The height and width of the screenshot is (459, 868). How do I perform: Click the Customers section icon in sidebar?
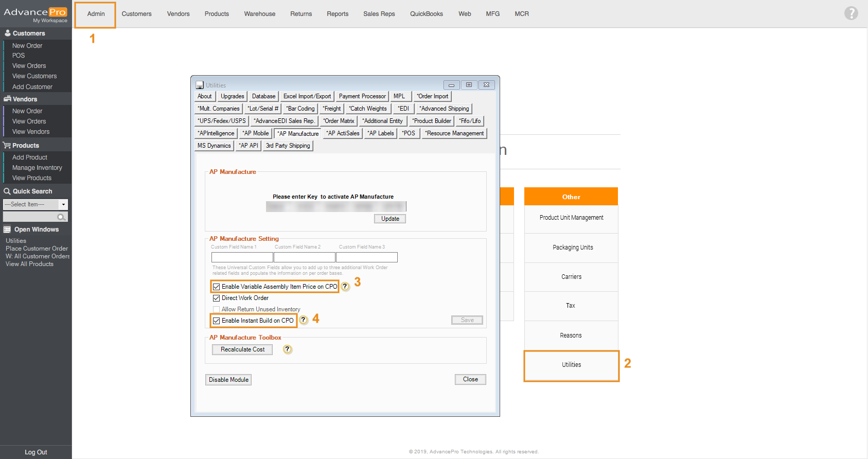point(7,33)
